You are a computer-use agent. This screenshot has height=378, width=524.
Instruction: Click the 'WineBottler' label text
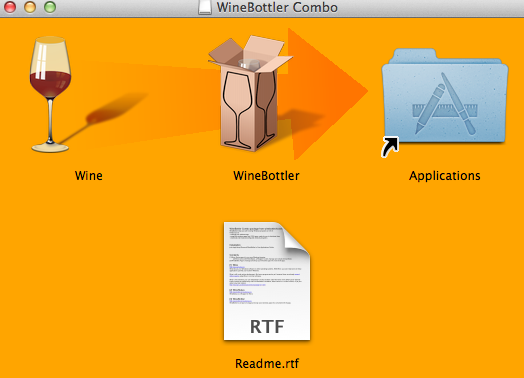[266, 175]
